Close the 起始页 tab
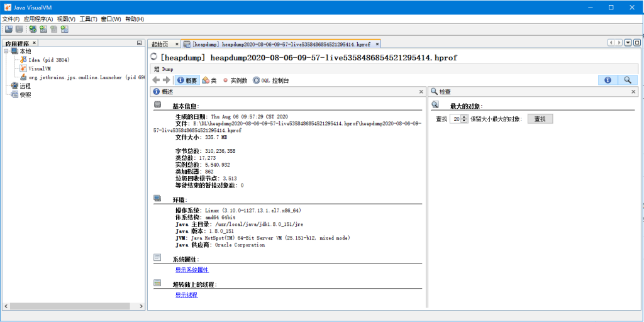Image resolution: width=644 pixels, height=322 pixels. (x=177, y=44)
